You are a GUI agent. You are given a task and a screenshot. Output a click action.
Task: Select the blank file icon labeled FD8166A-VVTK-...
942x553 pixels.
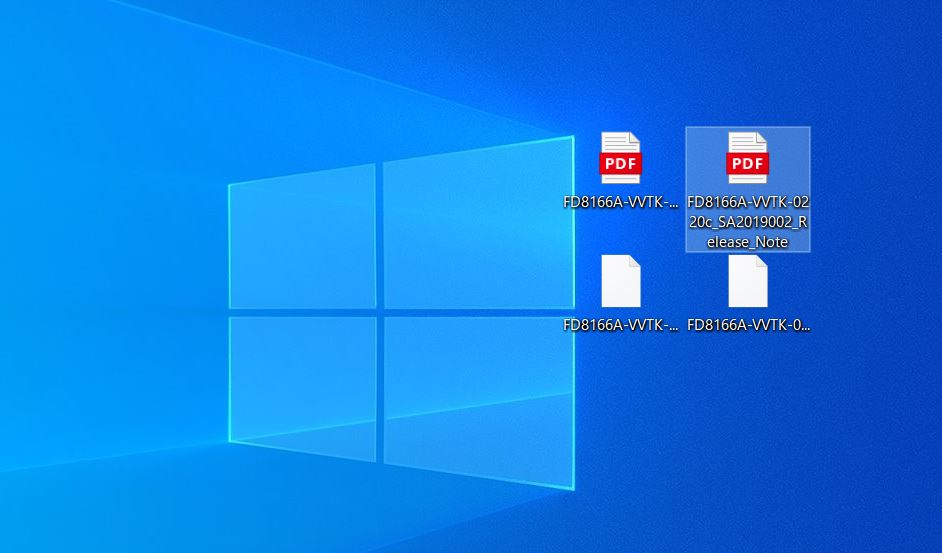(x=621, y=281)
